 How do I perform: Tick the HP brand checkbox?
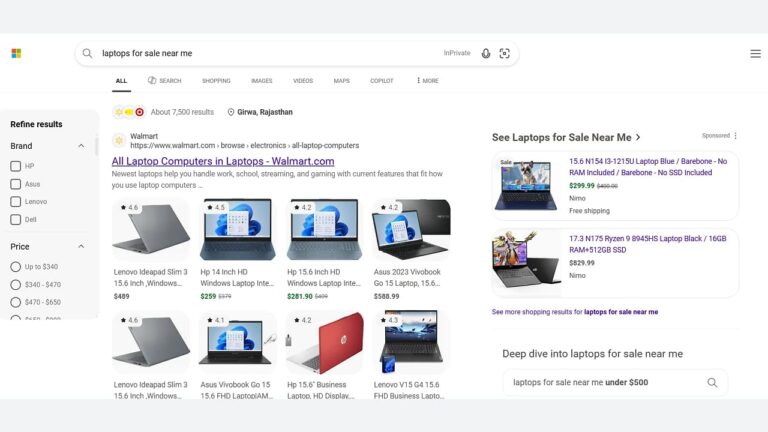tap(16, 166)
